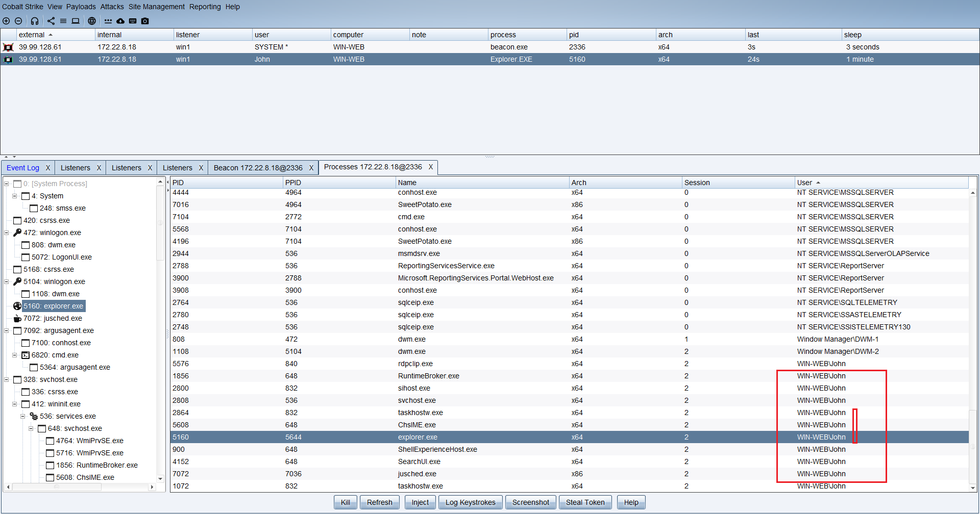Click globe icon beside 5160: explorer.exe
The width and height of the screenshot is (980, 514).
pos(17,306)
